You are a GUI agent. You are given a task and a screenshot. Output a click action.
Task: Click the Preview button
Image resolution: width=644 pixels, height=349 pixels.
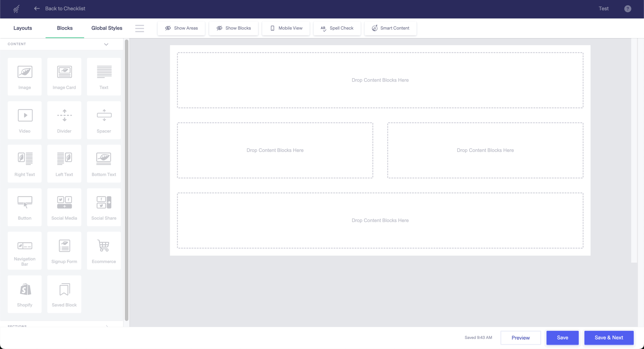click(x=521, y=338)
